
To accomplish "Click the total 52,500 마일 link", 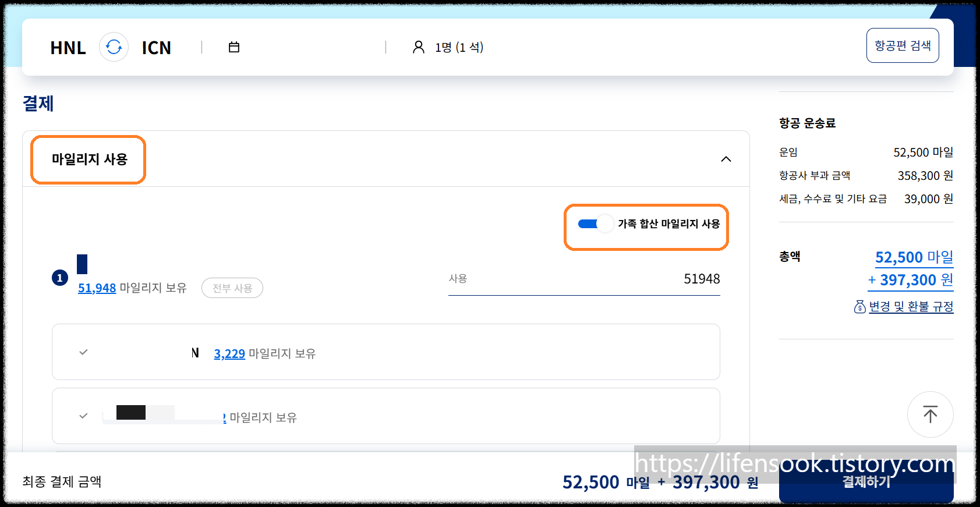I will click(914, 257).
